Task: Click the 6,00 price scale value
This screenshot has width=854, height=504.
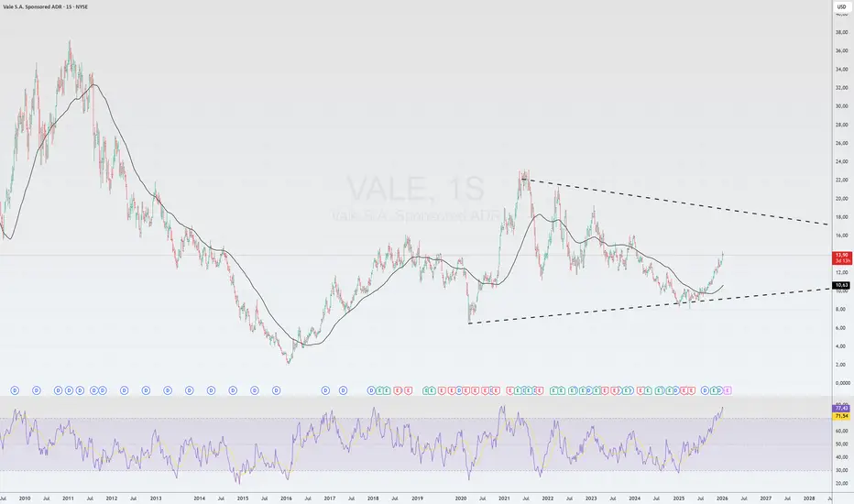Action: (x=841, y=327)
